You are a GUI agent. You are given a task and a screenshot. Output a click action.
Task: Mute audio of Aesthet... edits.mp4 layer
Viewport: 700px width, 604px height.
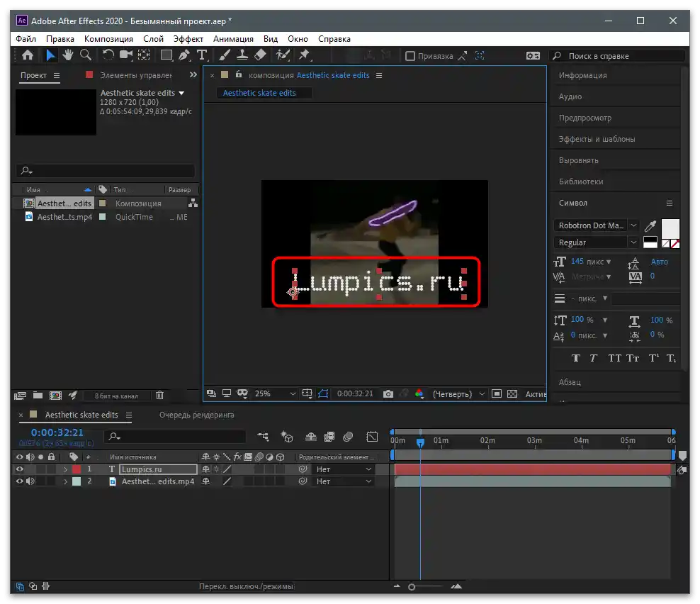pos(30,481)
